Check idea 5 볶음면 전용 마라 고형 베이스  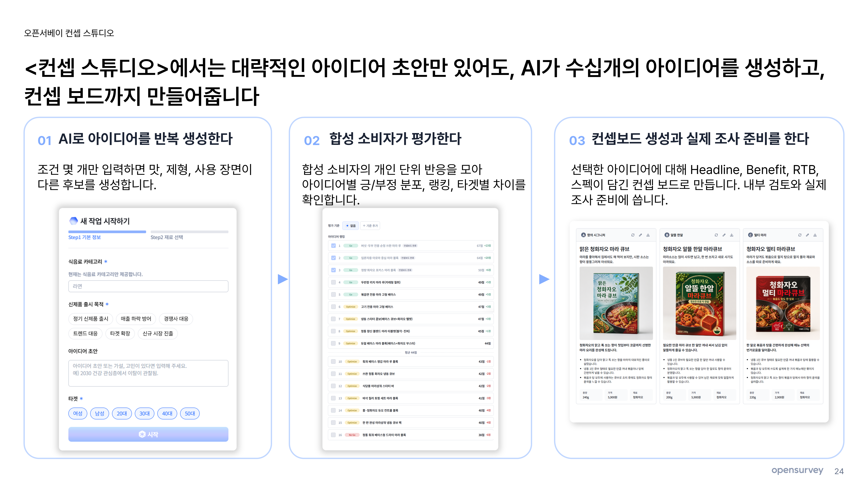click(333, 295)
